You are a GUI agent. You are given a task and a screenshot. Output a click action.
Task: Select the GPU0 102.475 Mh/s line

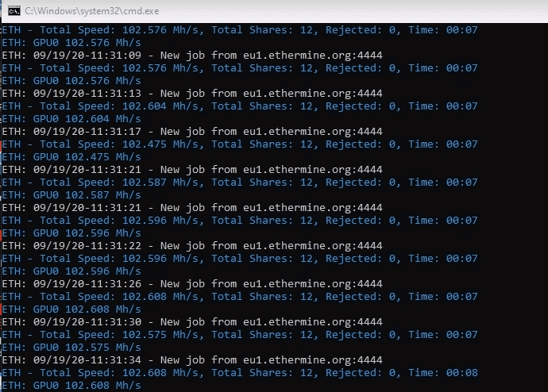pyautogui.click(x=71, y=157)
